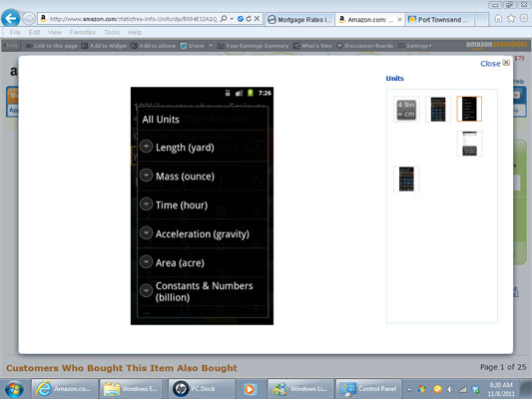Open Your Earnings Summary
The image size is (532, 399).
(x=254, y=46)
